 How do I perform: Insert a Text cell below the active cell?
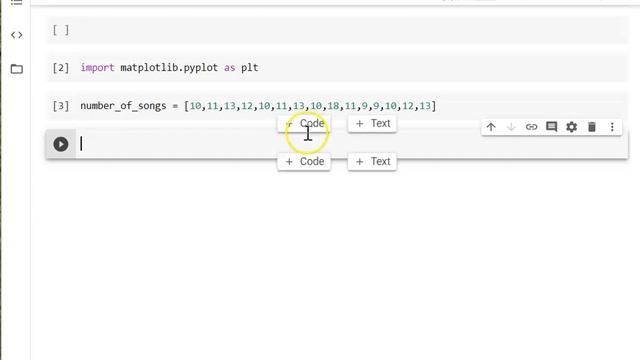click(x=372, y=162)
